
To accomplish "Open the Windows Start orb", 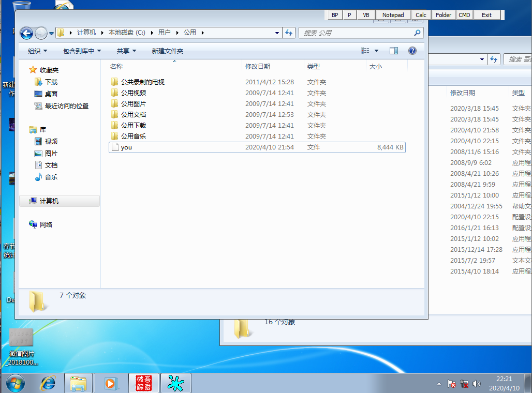I will [x=16, y=384].
